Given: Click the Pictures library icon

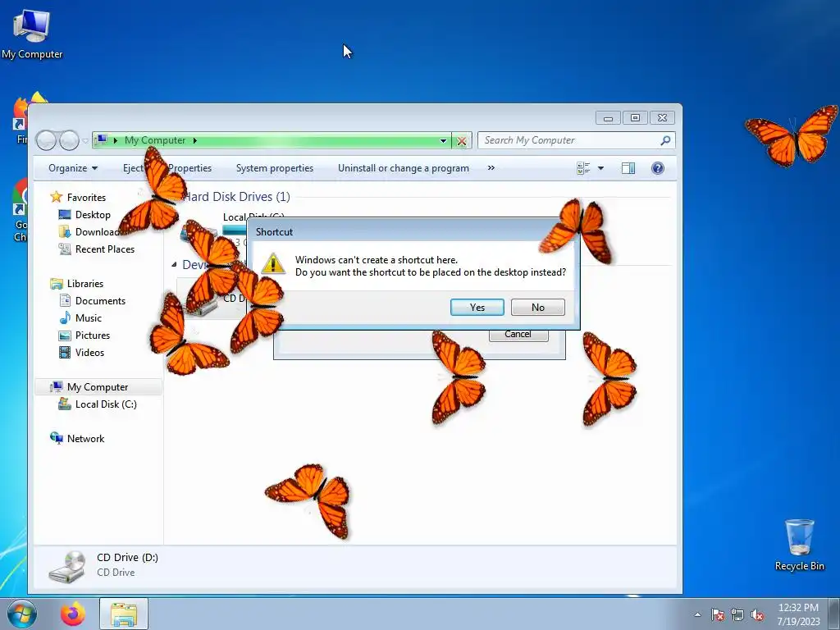Looking at the screenshot, I should pyautogui.click(x=64, y=336).
